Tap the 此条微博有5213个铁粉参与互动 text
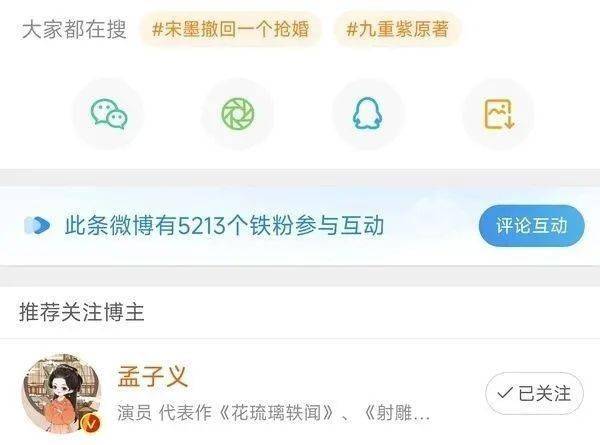This screenshot has width=600, height=445. [224, 225]
